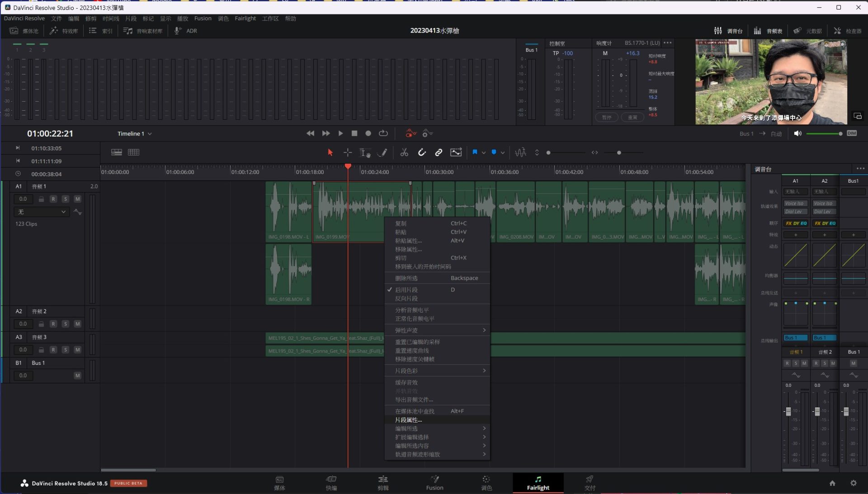
Task: Adjust the horizontal zoom slider handle
Action: point(619,153)
